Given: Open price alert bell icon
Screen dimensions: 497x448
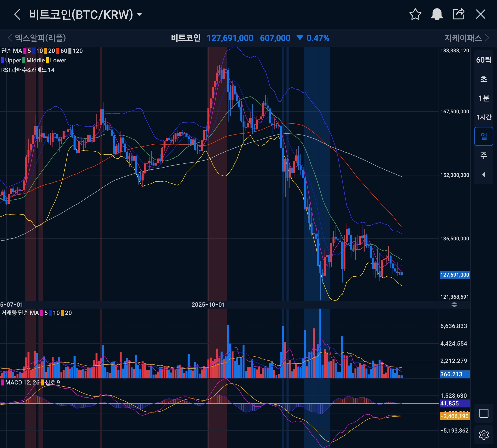Looking at the screenshot, I should point(437,14).
